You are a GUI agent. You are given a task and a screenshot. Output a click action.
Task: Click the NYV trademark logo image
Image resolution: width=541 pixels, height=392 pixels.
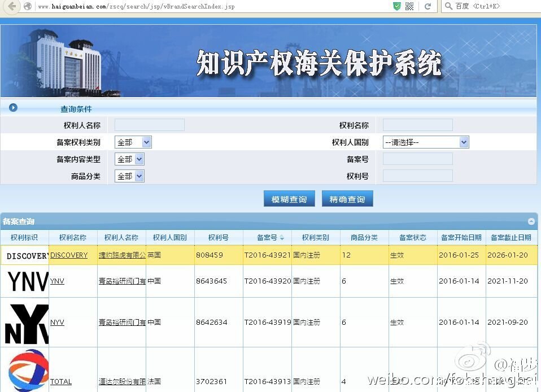(x=25, y=323)
